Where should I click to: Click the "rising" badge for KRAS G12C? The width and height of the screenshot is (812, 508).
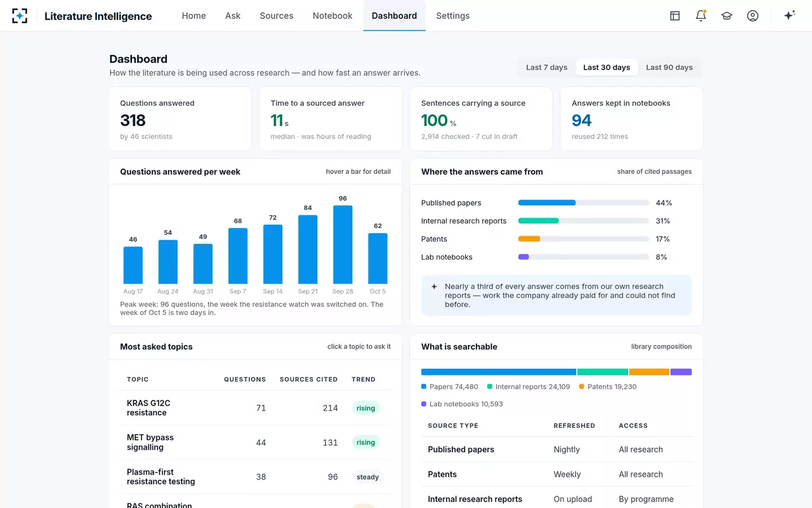[365, 408]
